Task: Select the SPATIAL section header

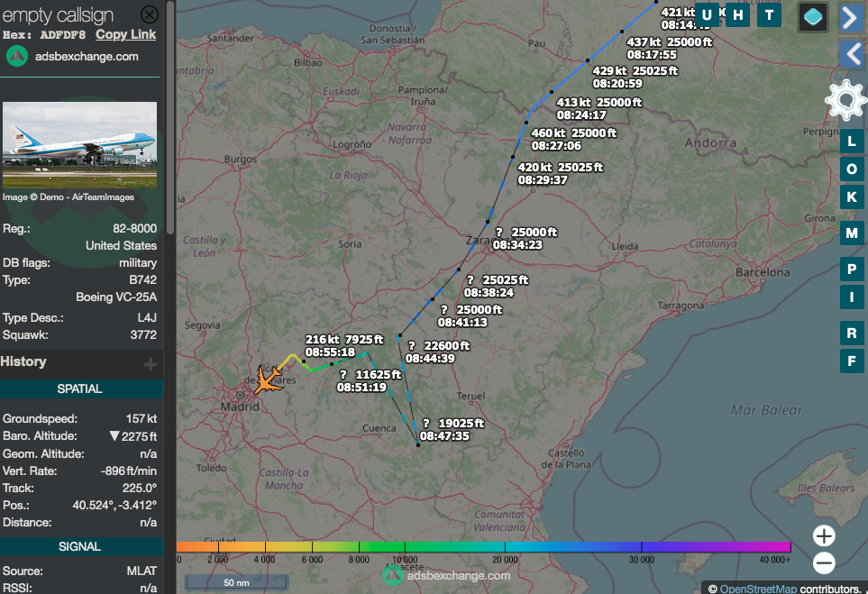Action: (x=79, y=389)
